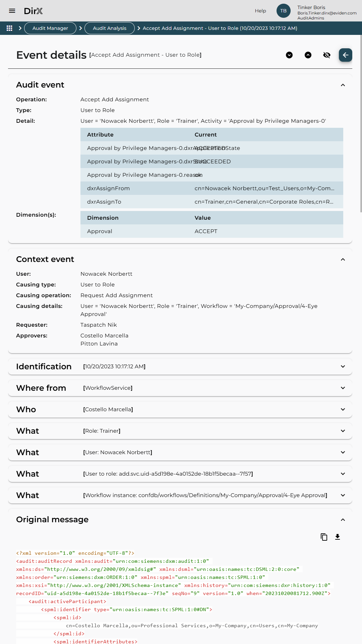This screenshot has width=362, height=644.
Task: Click the Tinker Boris account name
Action: [311, 7]
